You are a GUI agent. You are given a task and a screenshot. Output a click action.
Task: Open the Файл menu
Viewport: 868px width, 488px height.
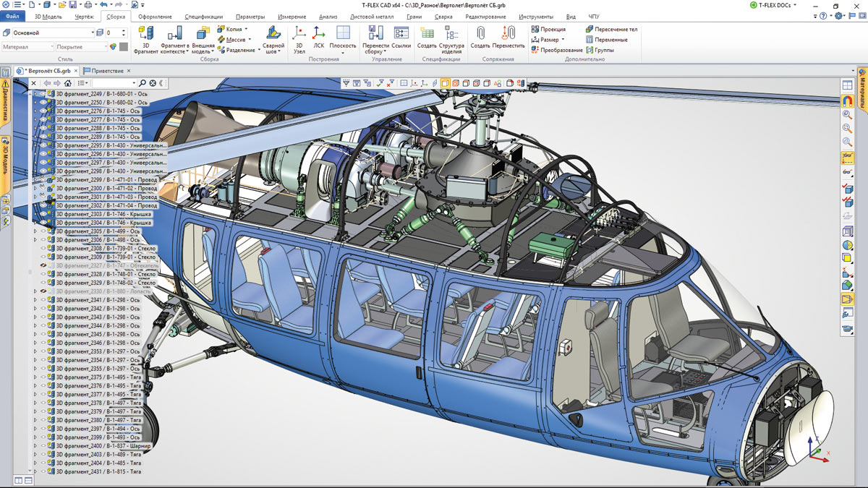pyautogui.click(x=12, y=16)
